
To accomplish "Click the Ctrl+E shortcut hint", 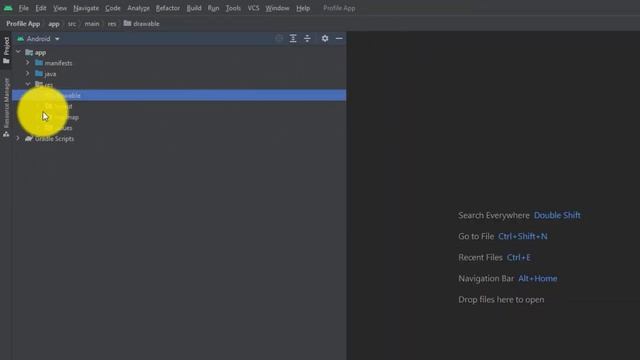I will point(518,258).
